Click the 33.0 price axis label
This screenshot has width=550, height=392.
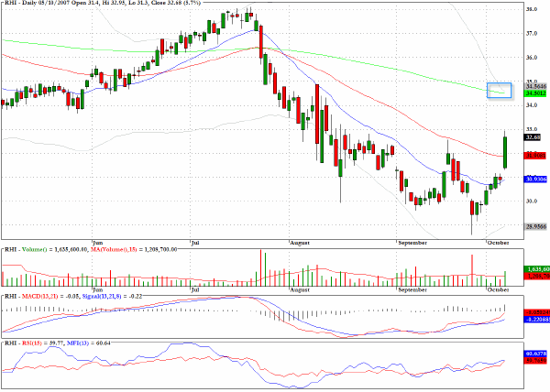click(x=532, y=130)
